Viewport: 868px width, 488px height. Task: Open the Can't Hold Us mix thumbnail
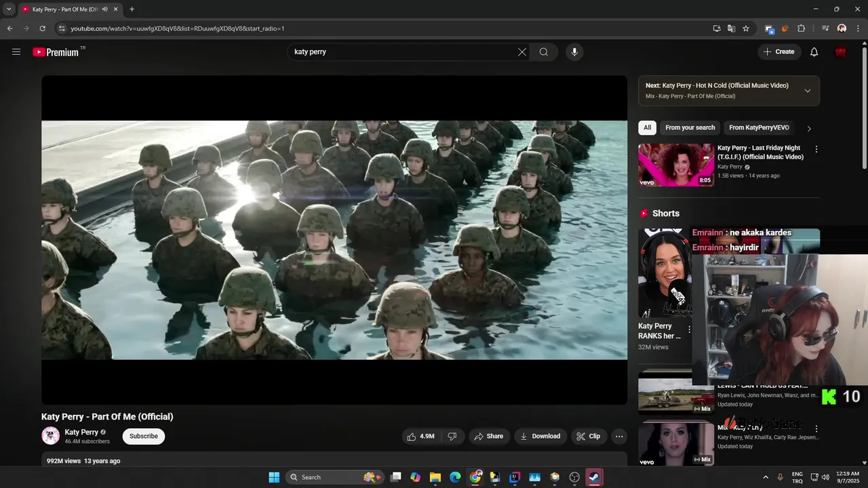[x=676, y=394]
